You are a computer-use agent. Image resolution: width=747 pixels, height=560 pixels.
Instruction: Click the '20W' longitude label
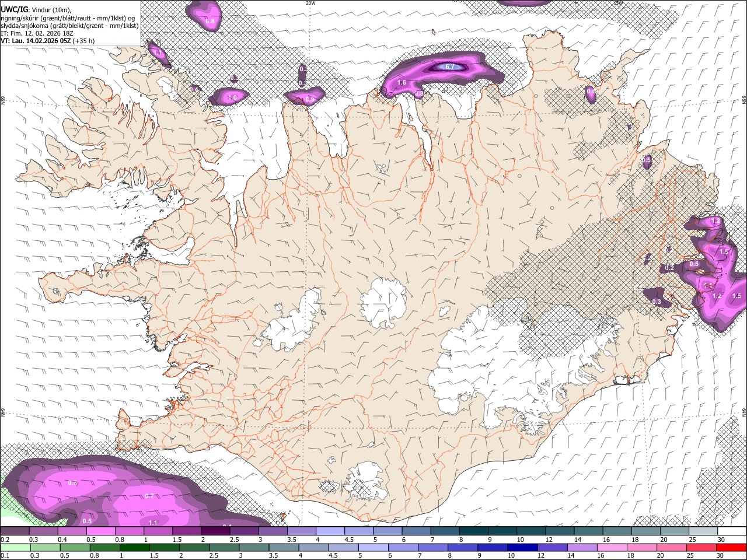click(x=310, y=3)
